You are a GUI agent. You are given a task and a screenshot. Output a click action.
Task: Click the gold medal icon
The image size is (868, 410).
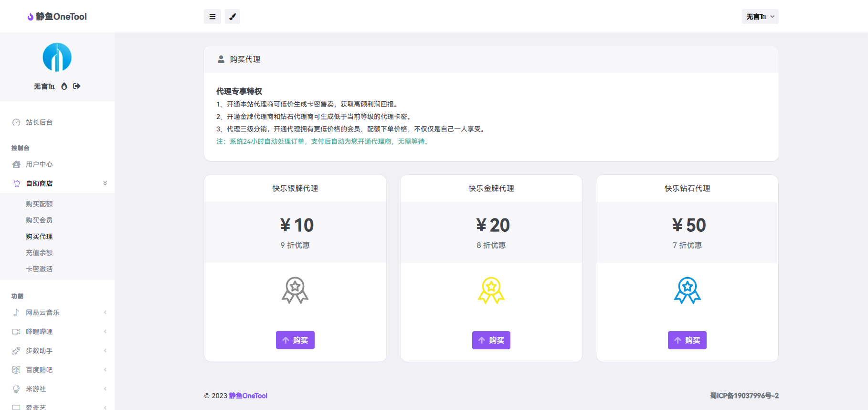click(491, 290)
